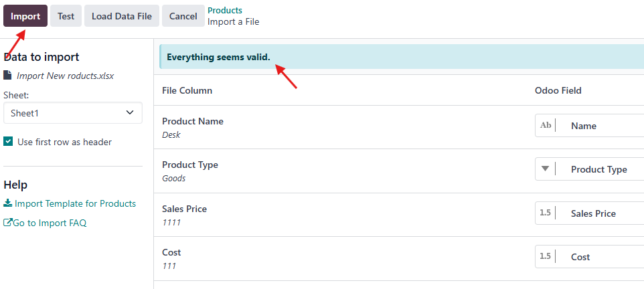Image resolution: width=644 pixels, height=289 pixels.
Task: Open the Product Type Odoo field dropdown
Action: 602,169
